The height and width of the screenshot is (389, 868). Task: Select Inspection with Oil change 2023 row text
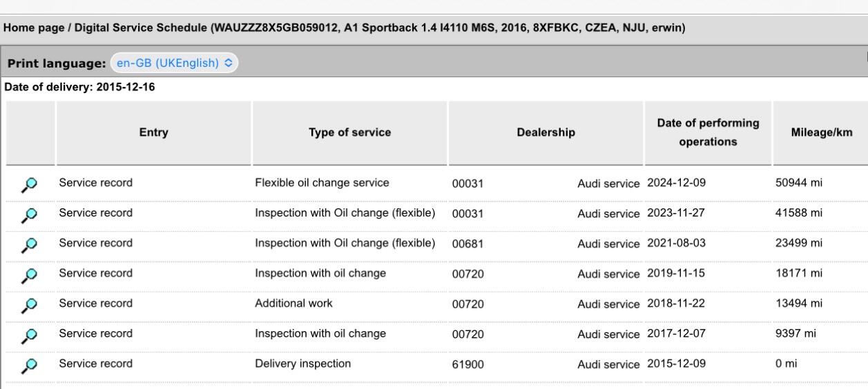pos(345,213)
